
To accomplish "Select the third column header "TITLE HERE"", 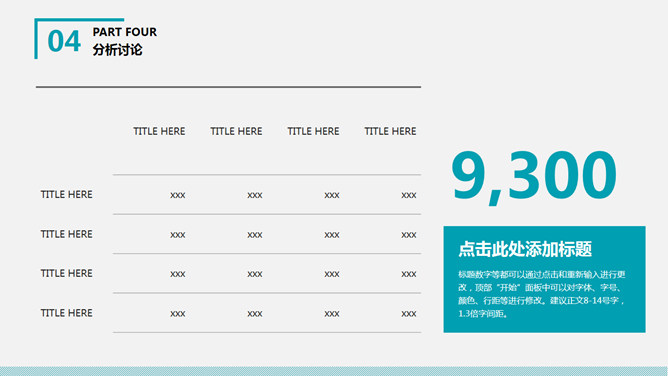I will coord(313,131).
